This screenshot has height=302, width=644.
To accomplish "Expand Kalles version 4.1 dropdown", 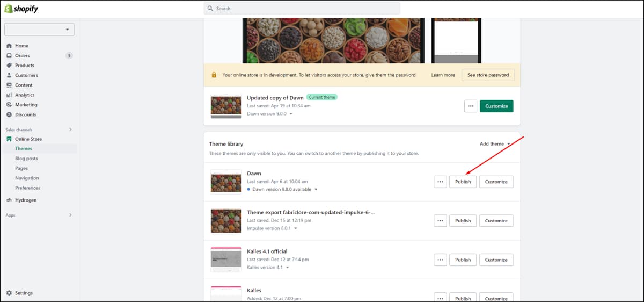I will pyautogui.click(x=288, y=267).
